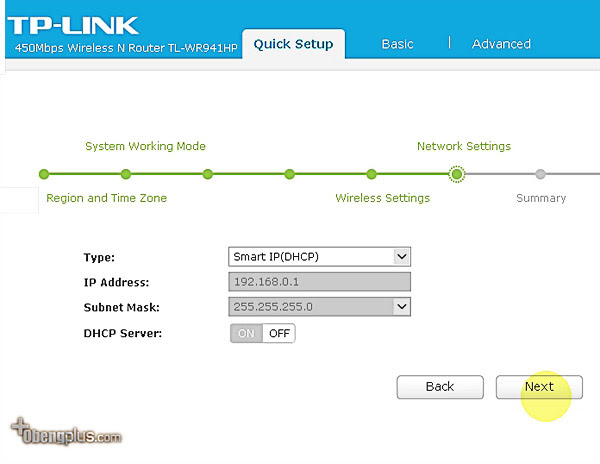This screenshot has width=600, height=464.
Task: Click the Back button
Action: (440, 387)
